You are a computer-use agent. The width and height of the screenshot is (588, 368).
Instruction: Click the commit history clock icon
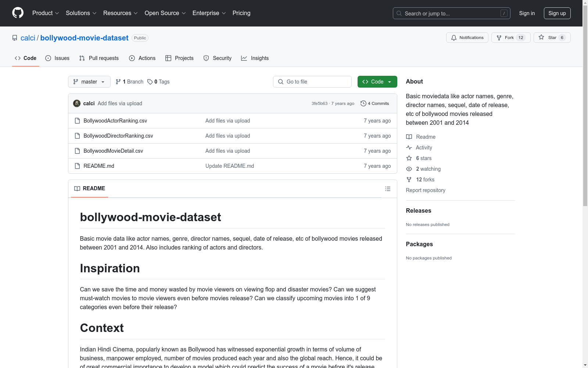(363, 103)
